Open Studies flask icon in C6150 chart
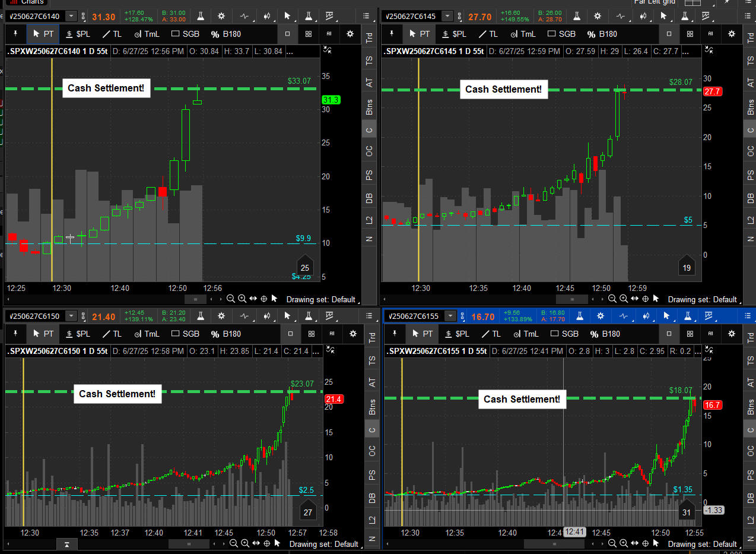The height and width of the screenshot is (554, 756). (x=200, y=316)
